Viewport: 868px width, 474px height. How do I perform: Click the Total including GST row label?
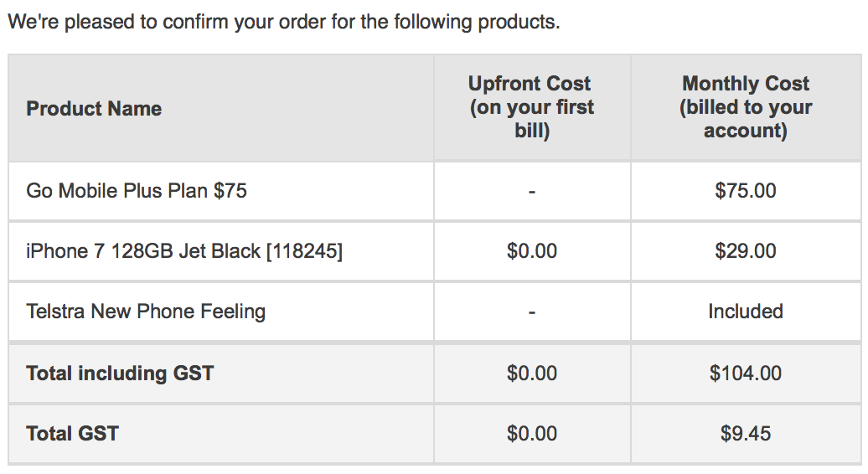(x=120, y=373)
